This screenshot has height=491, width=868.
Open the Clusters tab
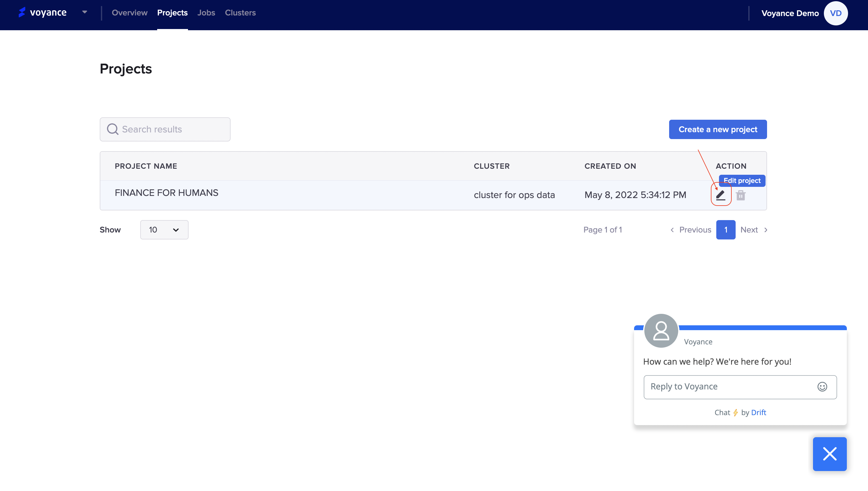click(240, 13)
